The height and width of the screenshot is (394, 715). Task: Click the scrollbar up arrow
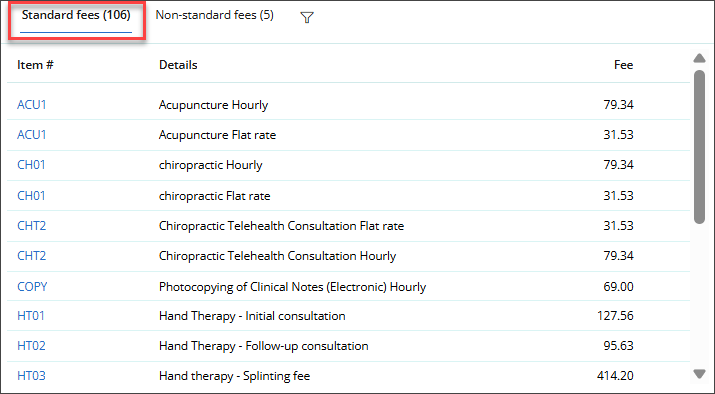(x=699, y=58)
